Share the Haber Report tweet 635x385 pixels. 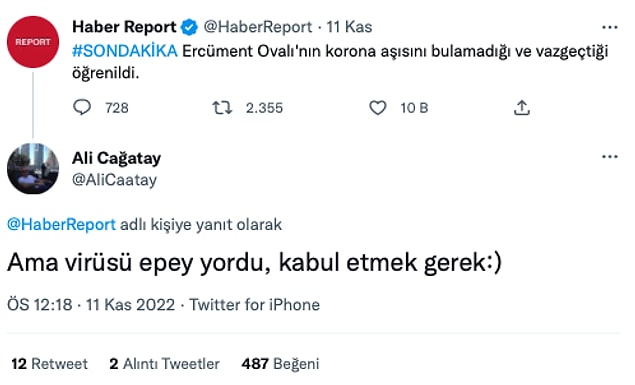[x=522, y=108]
